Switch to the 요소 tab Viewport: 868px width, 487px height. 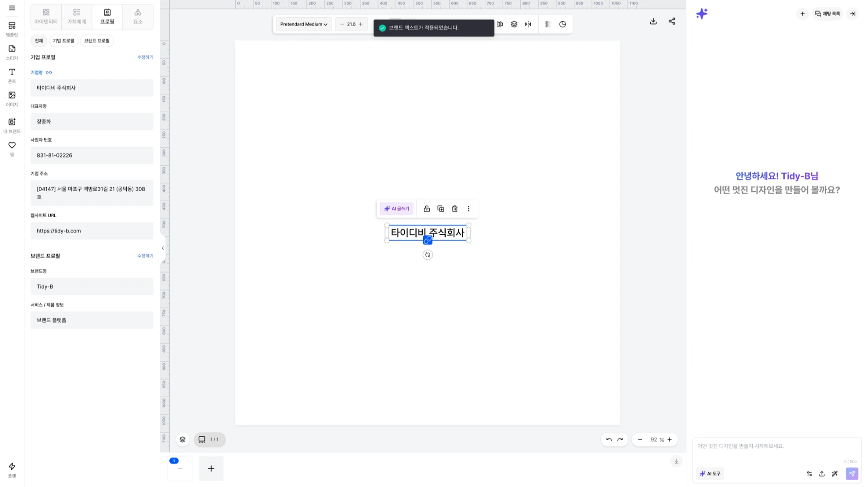[x=138, y=16]
